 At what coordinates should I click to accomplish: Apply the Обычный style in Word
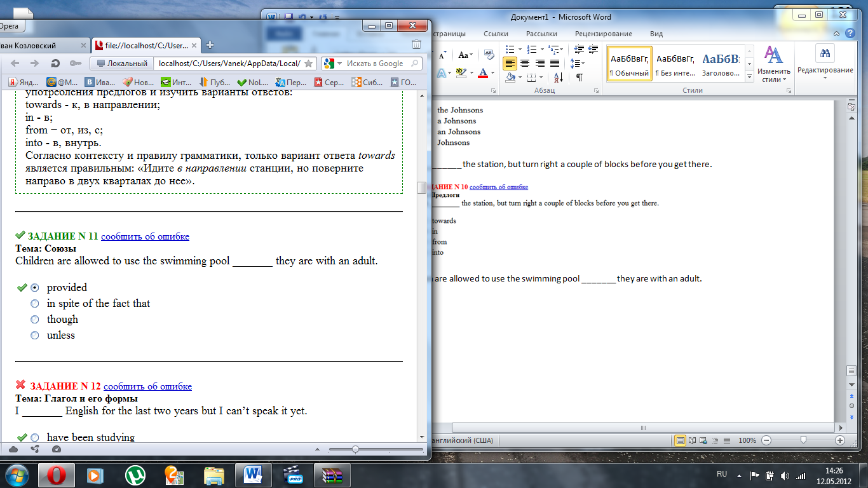[629, 64]
